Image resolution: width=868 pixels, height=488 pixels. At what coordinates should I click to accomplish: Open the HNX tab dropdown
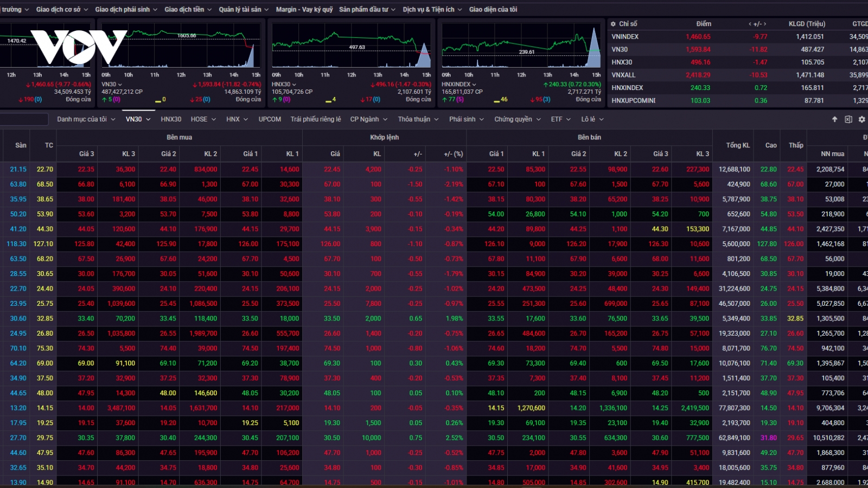tap(237, 119)
